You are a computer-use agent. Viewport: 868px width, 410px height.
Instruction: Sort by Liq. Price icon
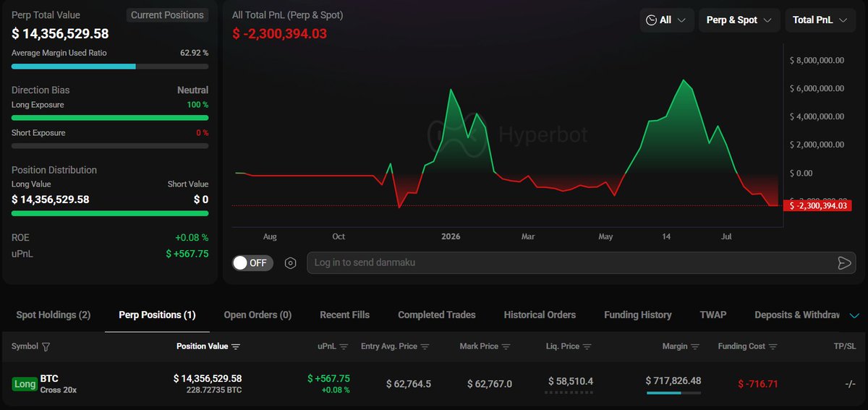click(x=587, y=346)
